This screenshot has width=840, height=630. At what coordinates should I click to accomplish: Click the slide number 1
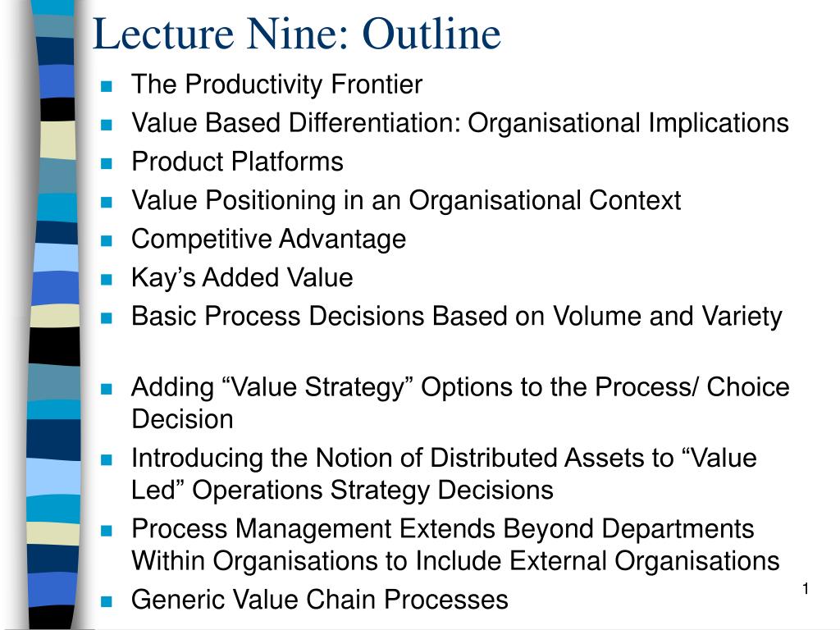point(806,589)
